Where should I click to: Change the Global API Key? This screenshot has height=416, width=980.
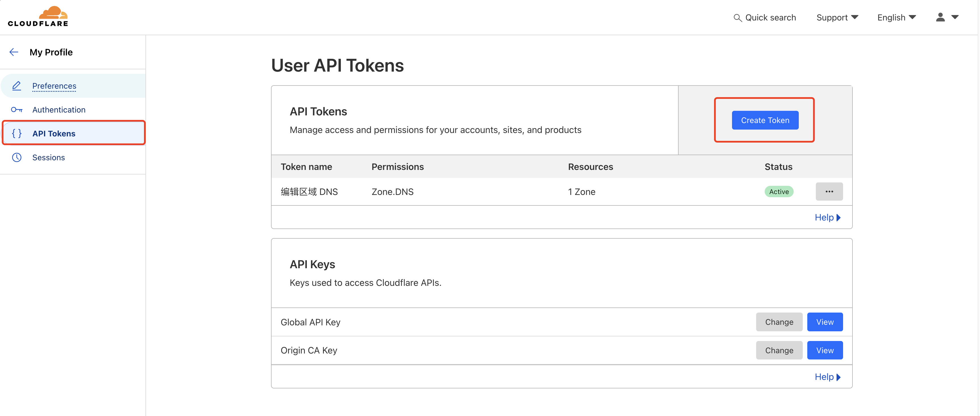(x=779, y=322)
